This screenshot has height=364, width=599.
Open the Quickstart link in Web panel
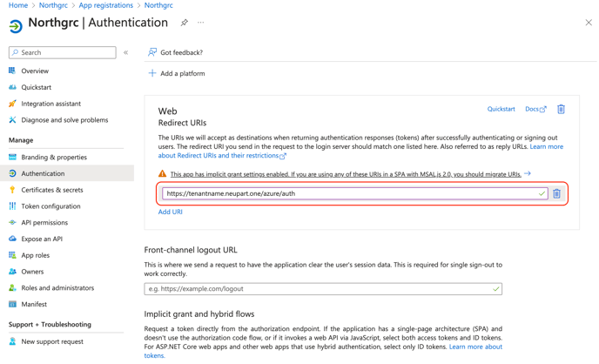click(501, 110)
